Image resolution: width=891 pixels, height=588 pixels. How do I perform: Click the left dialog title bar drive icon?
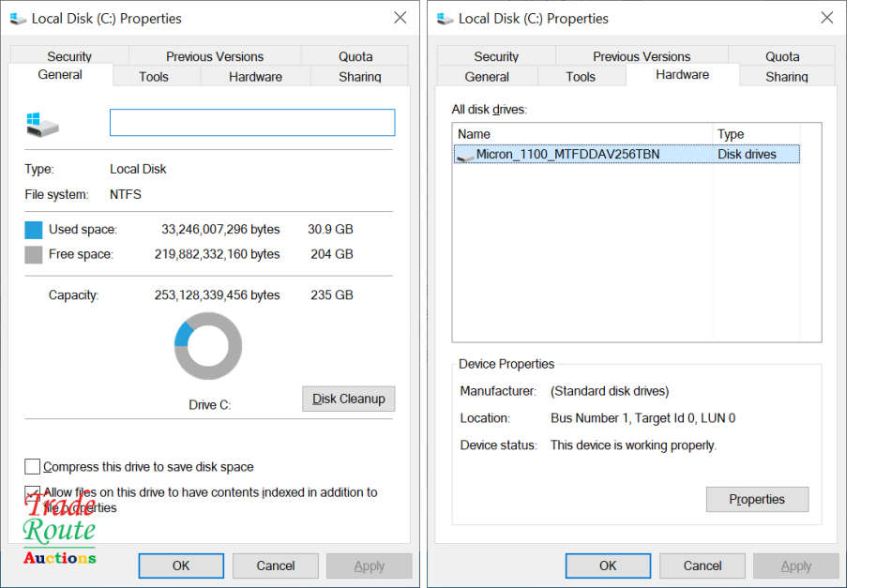coord(17,18)
